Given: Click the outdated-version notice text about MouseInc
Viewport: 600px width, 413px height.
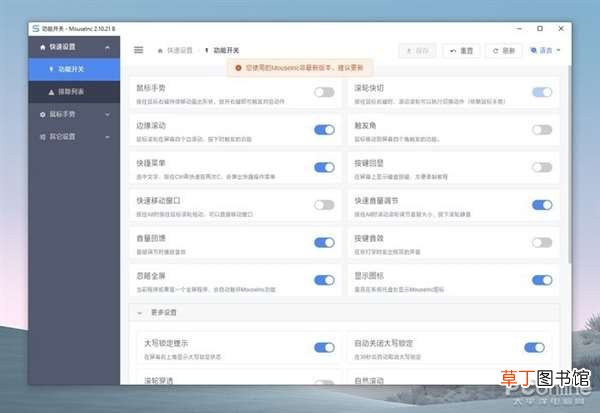Looking at the screenshot, I should tap(304, 68).
